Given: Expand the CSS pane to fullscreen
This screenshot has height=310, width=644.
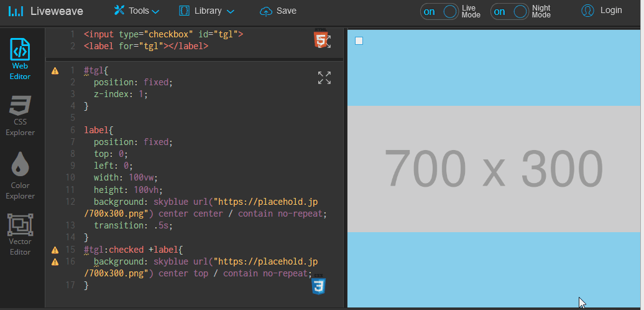Looking at the screenshot, I should point(324,78).
